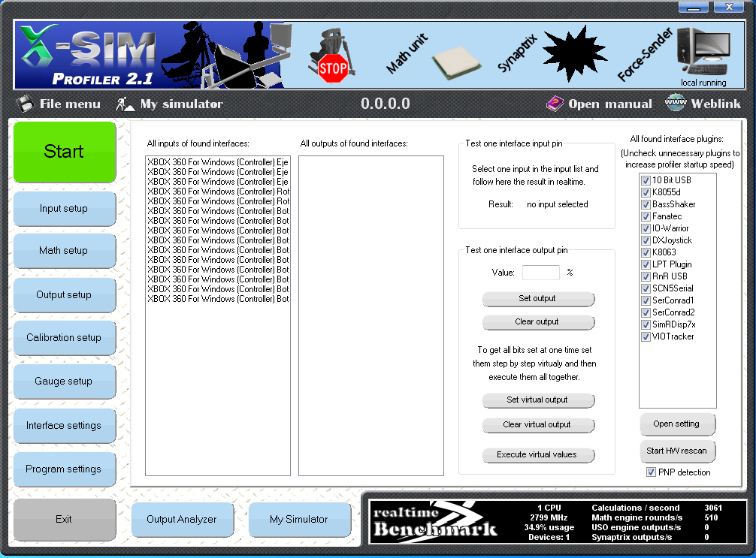Click the bottom My Simulator button

[299, 520]
